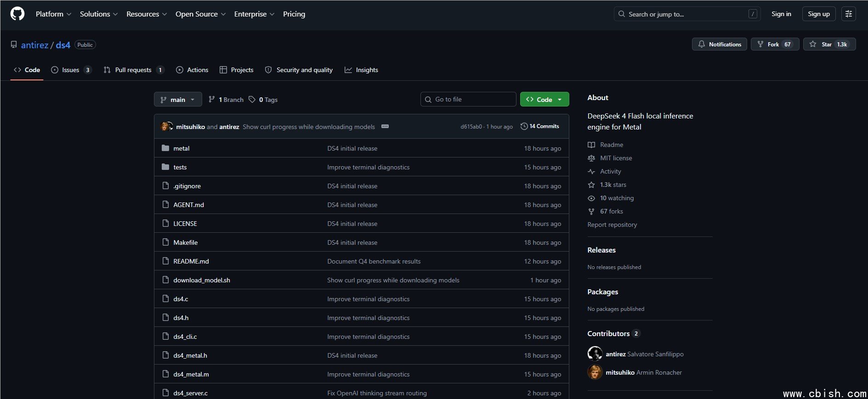This screenshot has width=868, height=399.
Task: Open the README.md file
Action: point(191,261)
